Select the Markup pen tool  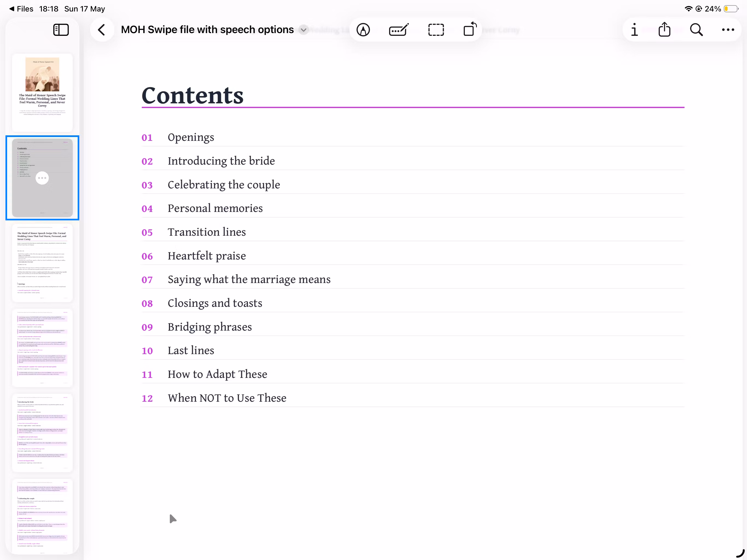click(x=363, y=30)
